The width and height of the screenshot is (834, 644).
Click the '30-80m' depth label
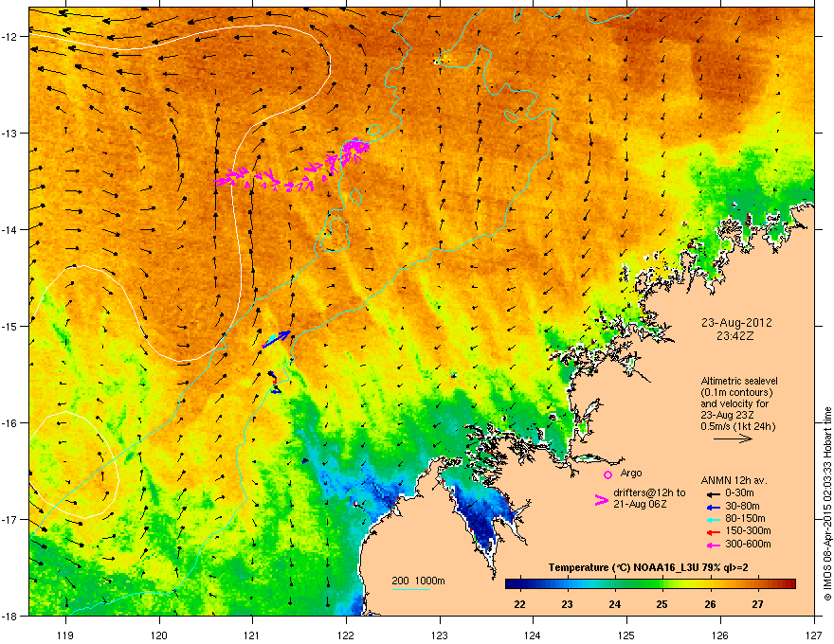point(742,507)
